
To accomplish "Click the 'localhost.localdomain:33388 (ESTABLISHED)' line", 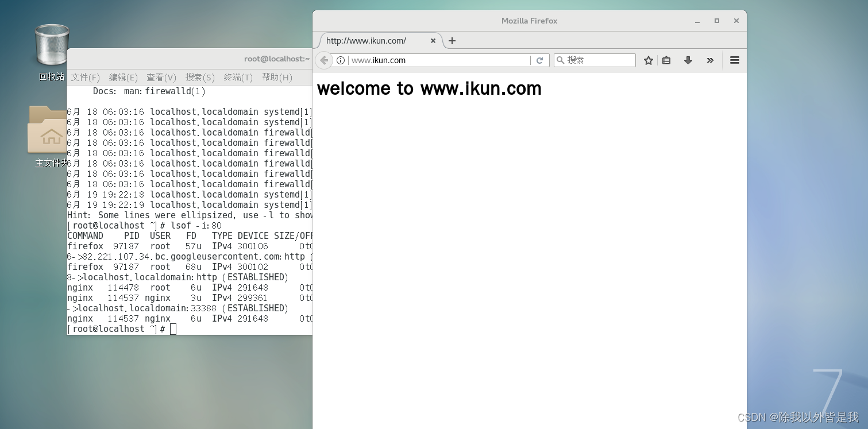I will tap(178, 308).
